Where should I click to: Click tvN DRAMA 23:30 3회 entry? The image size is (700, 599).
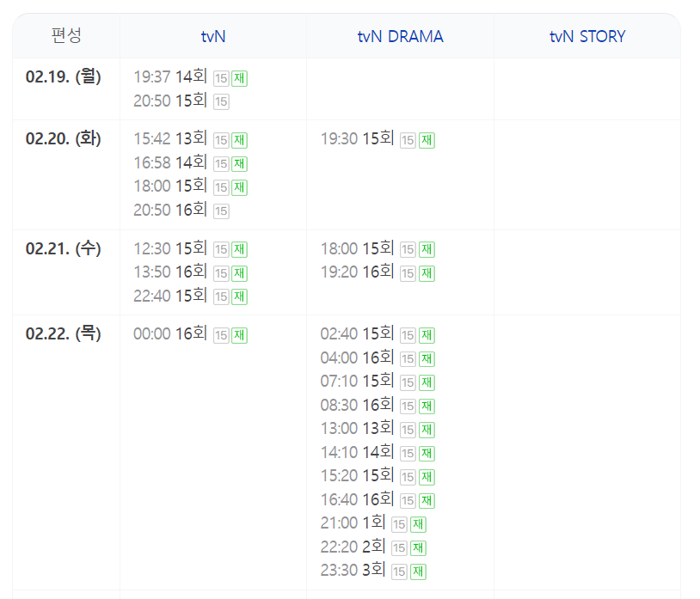[x=373, y=571]
